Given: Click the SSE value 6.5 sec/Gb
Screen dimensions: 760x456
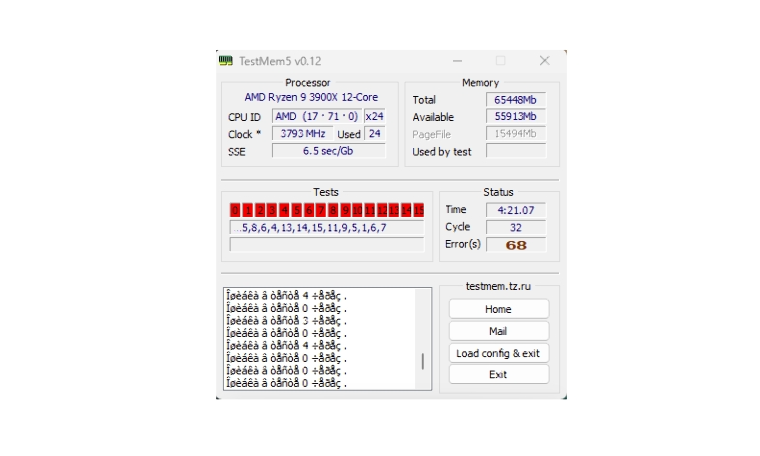Looking at the screenshot, I should 329,151.
